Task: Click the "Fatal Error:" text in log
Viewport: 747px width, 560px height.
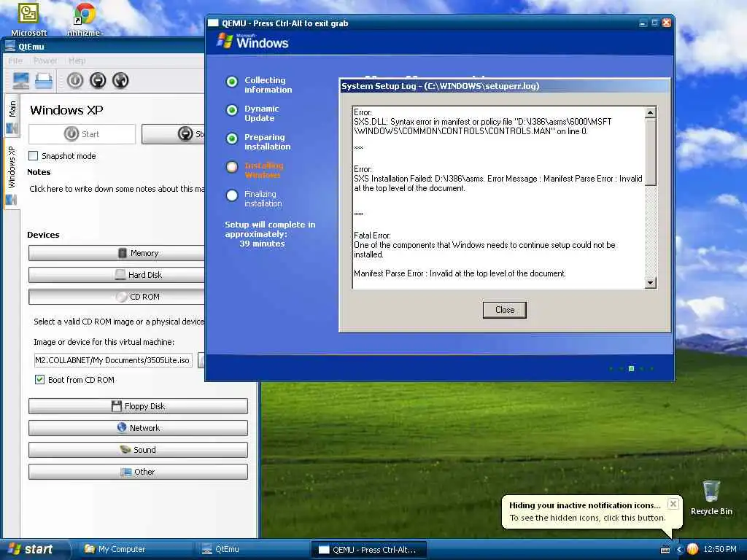Action: coord(372,236)
